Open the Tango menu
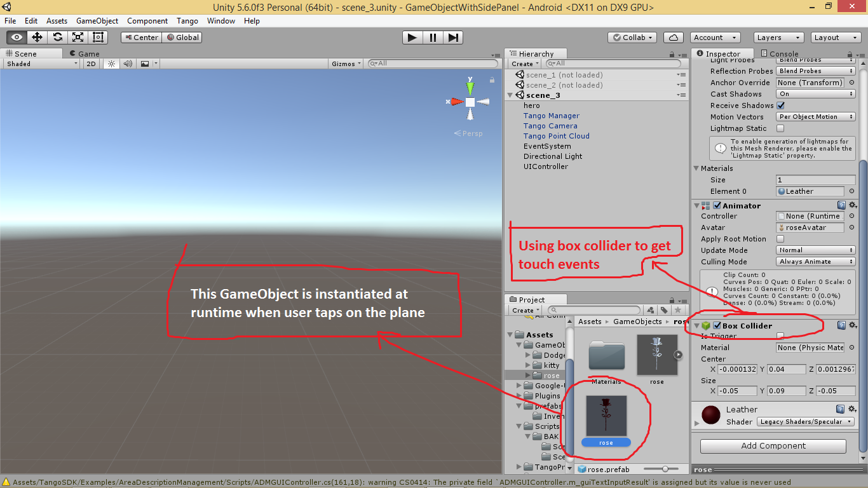The image size is (868, 488). coord(187,21)
